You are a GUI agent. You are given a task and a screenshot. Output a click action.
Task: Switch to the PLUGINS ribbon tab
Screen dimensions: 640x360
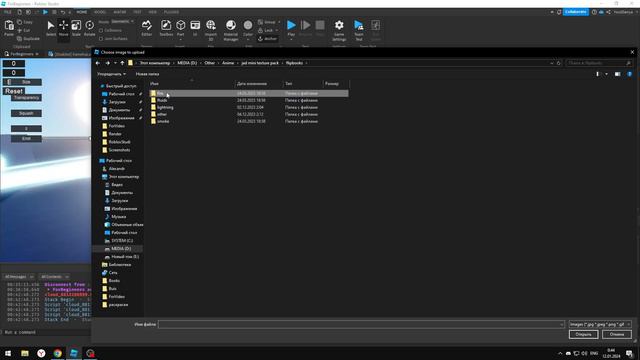(171, 12)
